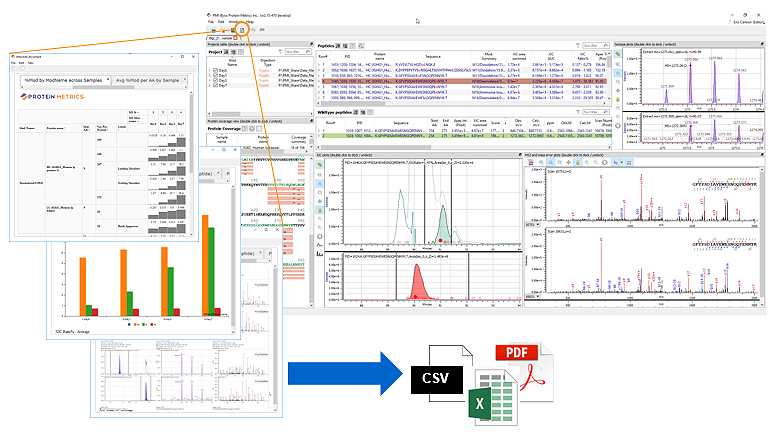
Task: Expand the Day7 row in Project table
Action: tap(210, 85)
